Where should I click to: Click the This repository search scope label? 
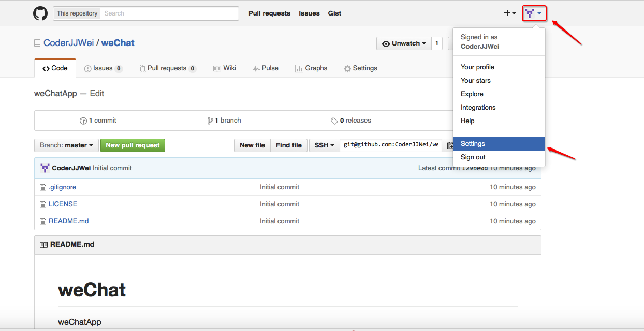[77, 13]
